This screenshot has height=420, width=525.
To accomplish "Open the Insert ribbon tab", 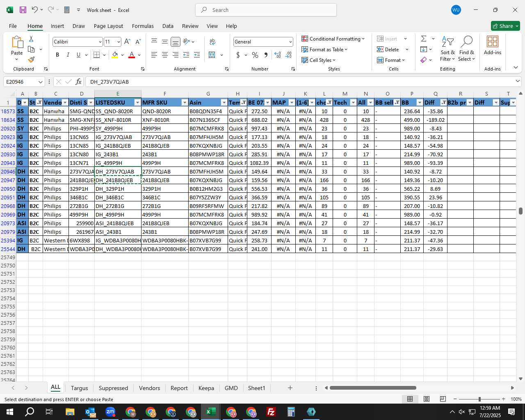I will tap(57, 26).
